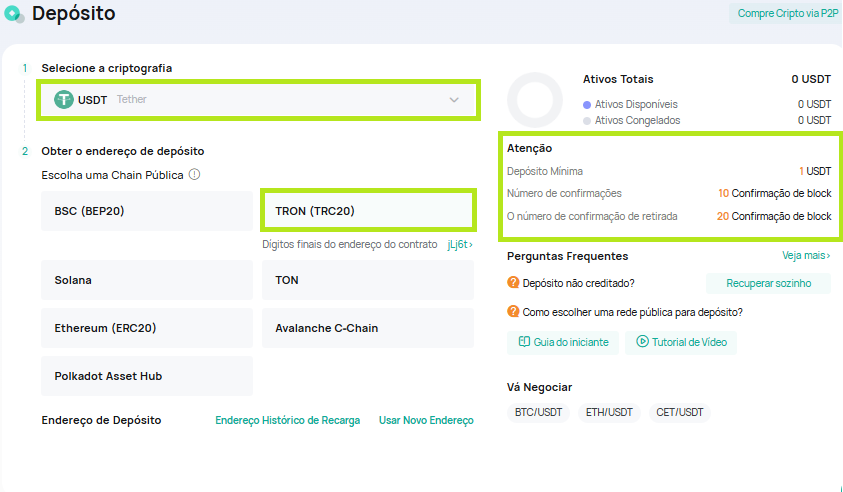Open Como escolher uma rede pública question

(x=632, y=312)
